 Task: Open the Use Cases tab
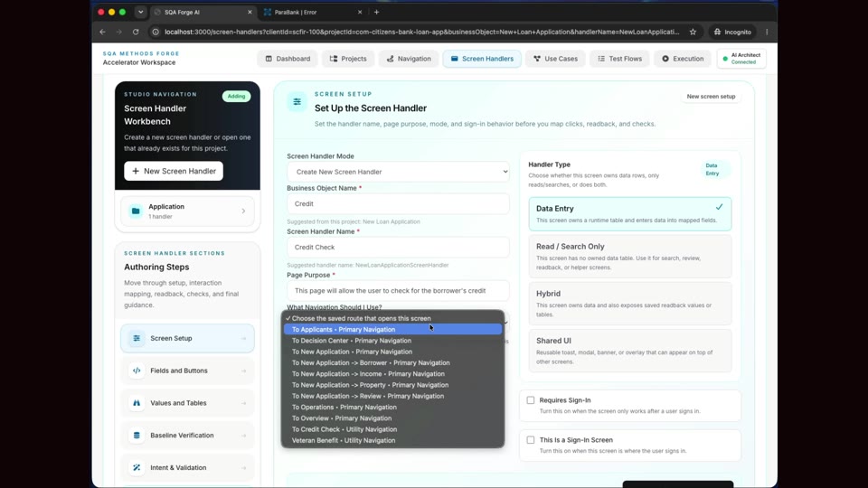pos(555,59)
